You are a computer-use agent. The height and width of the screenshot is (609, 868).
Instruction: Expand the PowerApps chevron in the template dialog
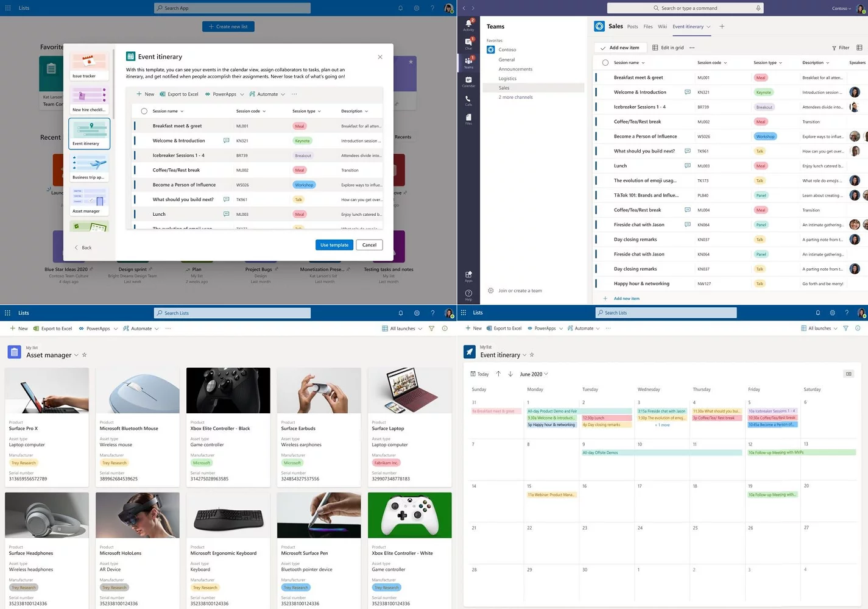tap(242, 94)
